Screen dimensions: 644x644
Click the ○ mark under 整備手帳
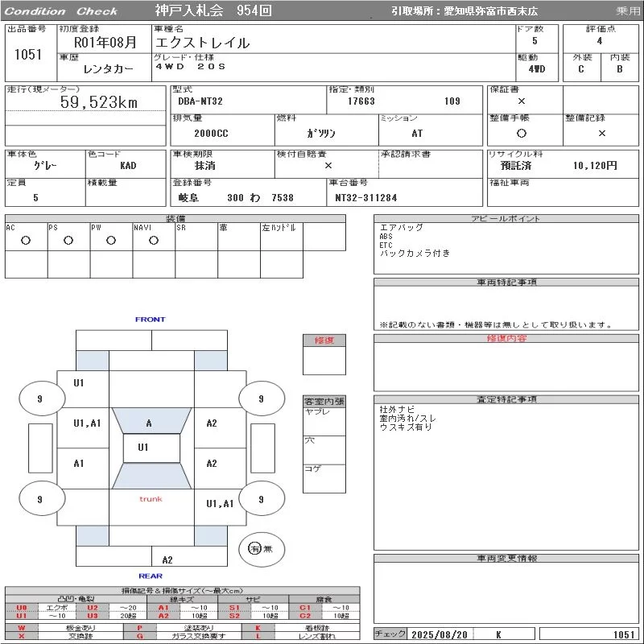[521, 133]
